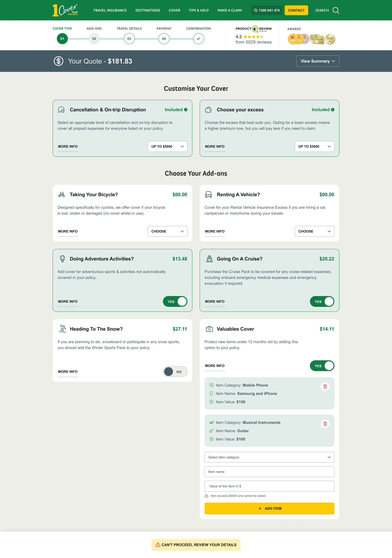392x558 pixels.
Task: Click the dollar sign quote icon
Action: [59, 61]
